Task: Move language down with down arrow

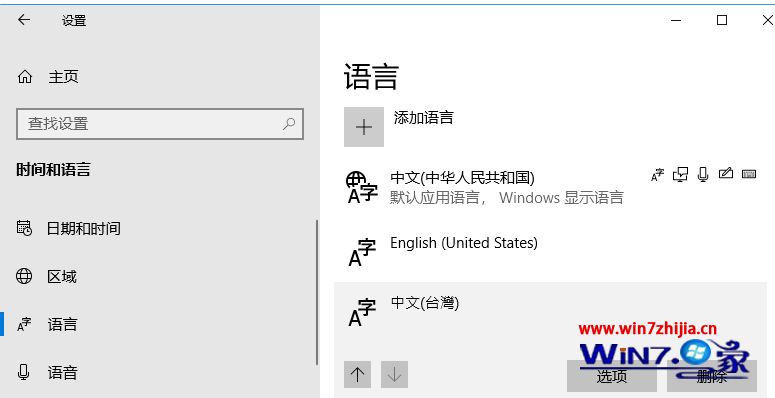Action: [394, 375]
